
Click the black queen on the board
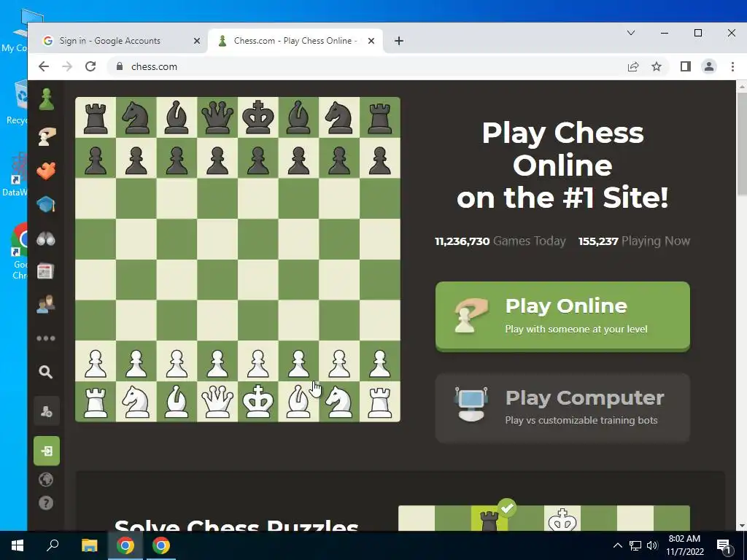(217, 117)
